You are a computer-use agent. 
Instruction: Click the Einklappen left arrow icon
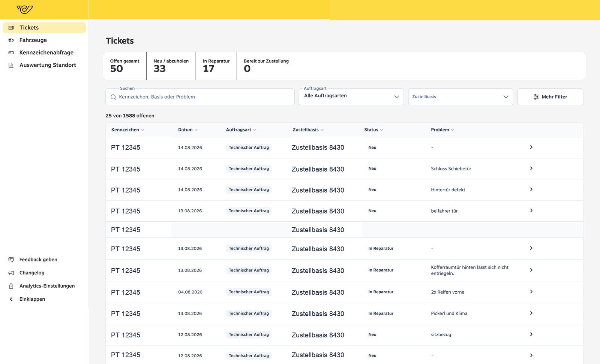pyautogui.click(x=11, y=299)
